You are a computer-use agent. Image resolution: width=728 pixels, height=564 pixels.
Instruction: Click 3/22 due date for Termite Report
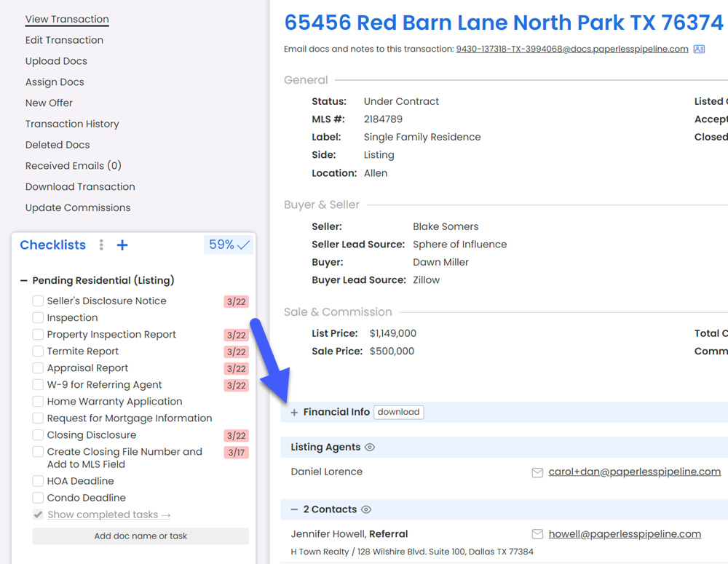(x=237, y=351)
